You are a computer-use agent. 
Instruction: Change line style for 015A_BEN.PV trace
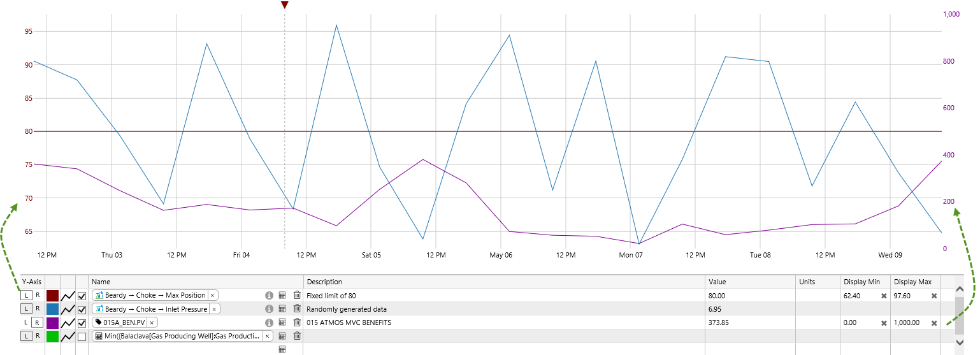[x=68, y=322]
